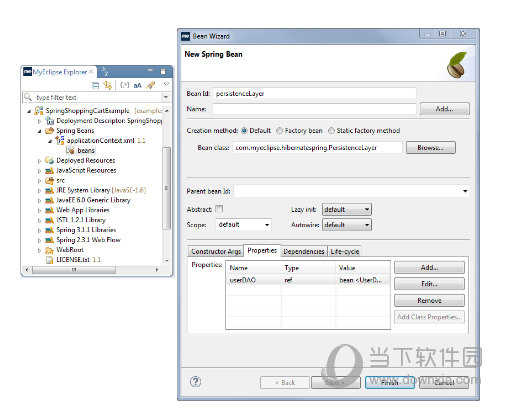Open the Scope dropdown

[243, 225]
